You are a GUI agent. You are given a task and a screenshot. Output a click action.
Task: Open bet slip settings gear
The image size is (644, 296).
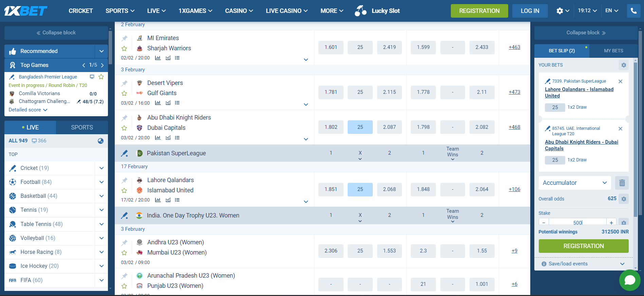tap(624, 65)
